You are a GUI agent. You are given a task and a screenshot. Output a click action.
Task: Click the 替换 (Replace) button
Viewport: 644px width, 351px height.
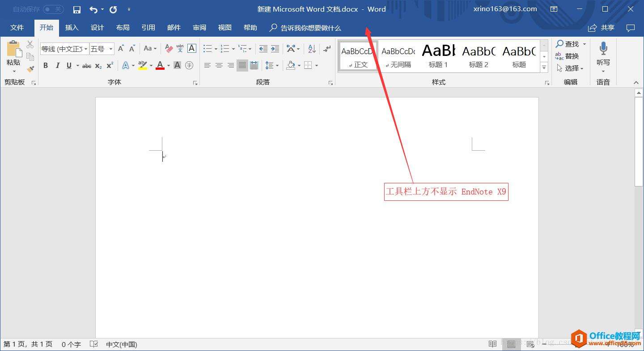(x=567, y=56)
